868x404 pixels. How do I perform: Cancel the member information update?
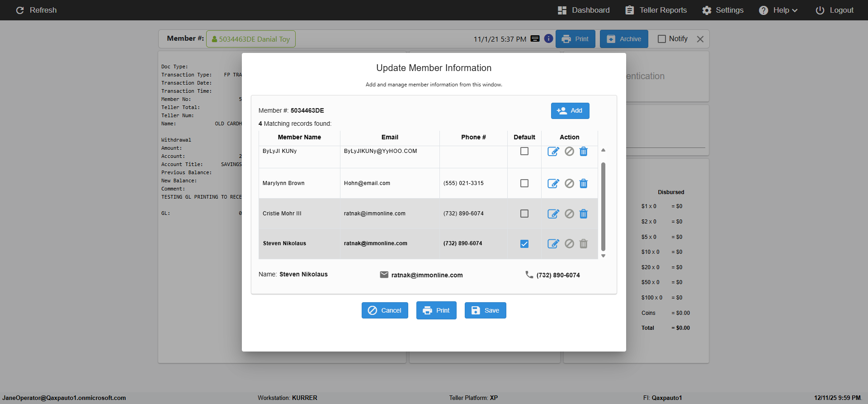coord(385,310)
